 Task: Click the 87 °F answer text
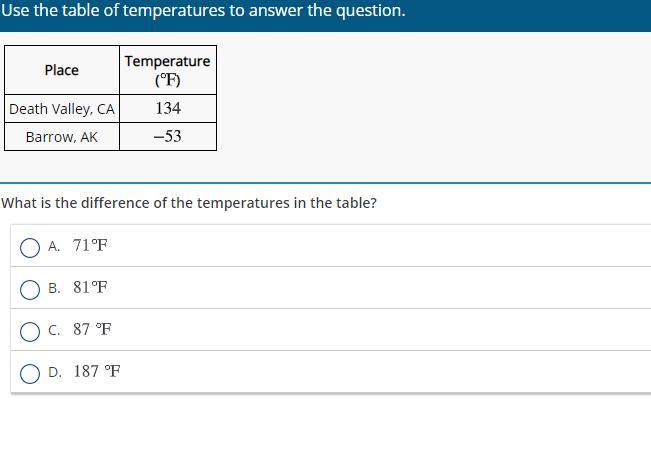92,329
